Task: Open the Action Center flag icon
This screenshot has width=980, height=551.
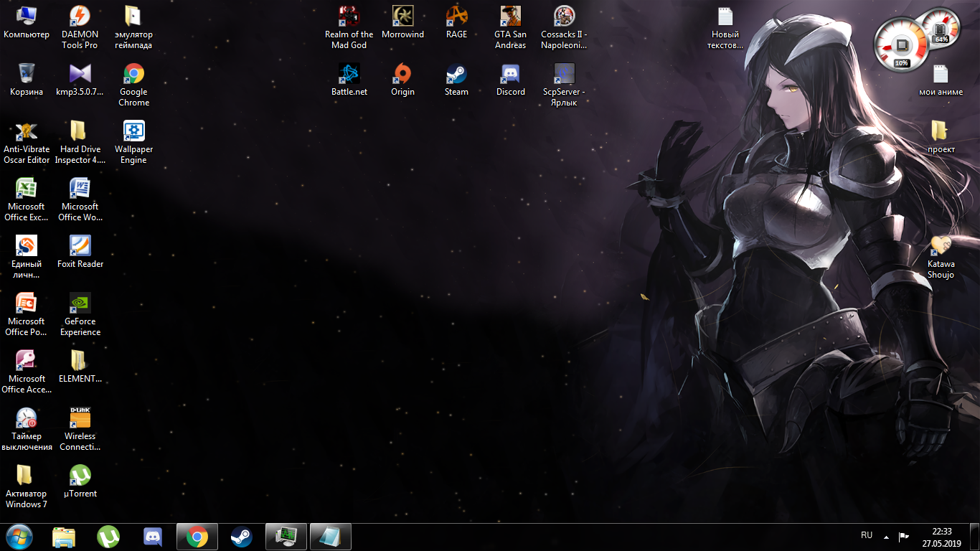Action: pos(904,537)
